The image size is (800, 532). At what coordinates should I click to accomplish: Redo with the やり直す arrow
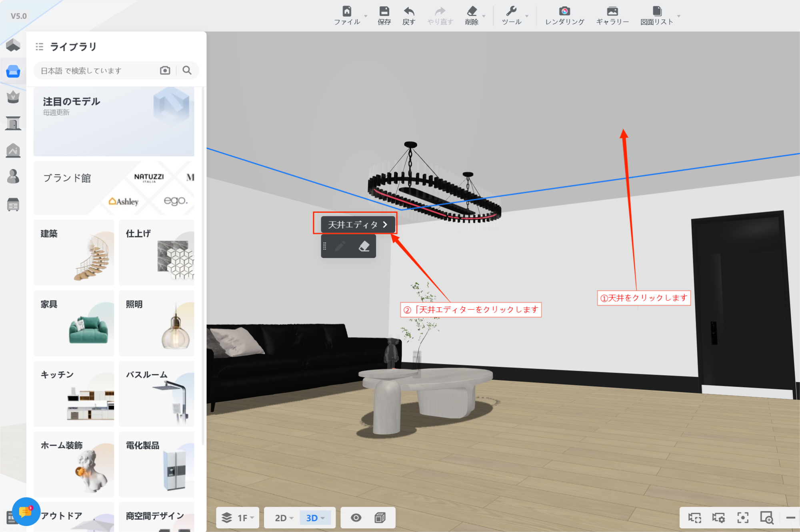click(440, 16)
